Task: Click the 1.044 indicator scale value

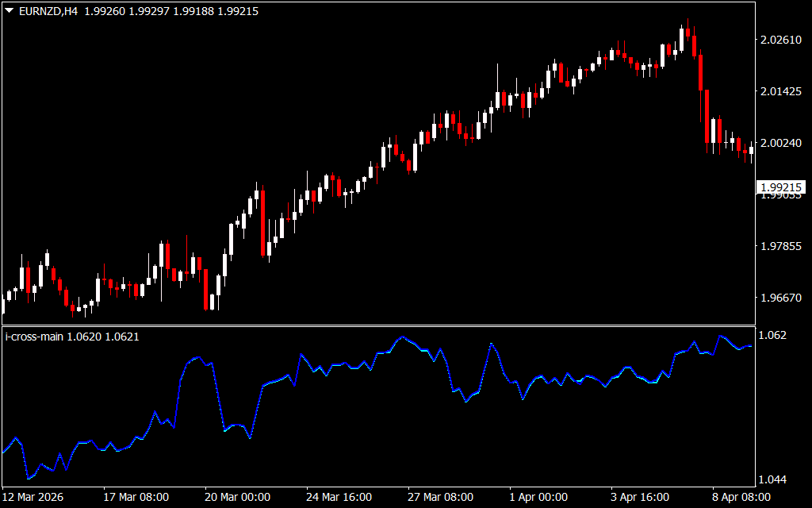Action: (772, 480)
